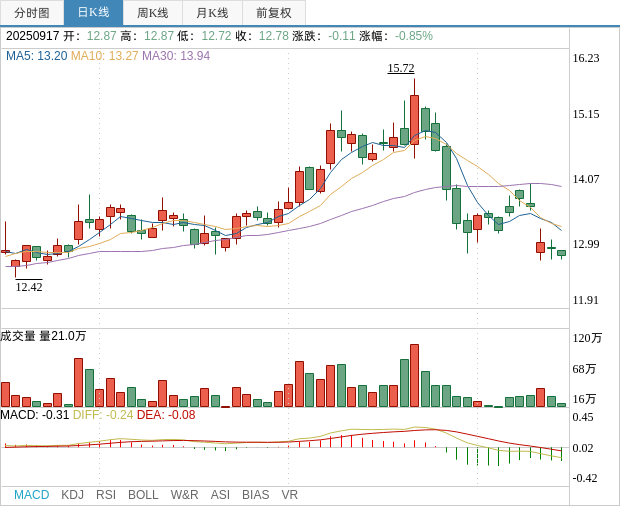Click the tallest red volume bar
This screenshot has height=506, width=620.
[414, 376]
